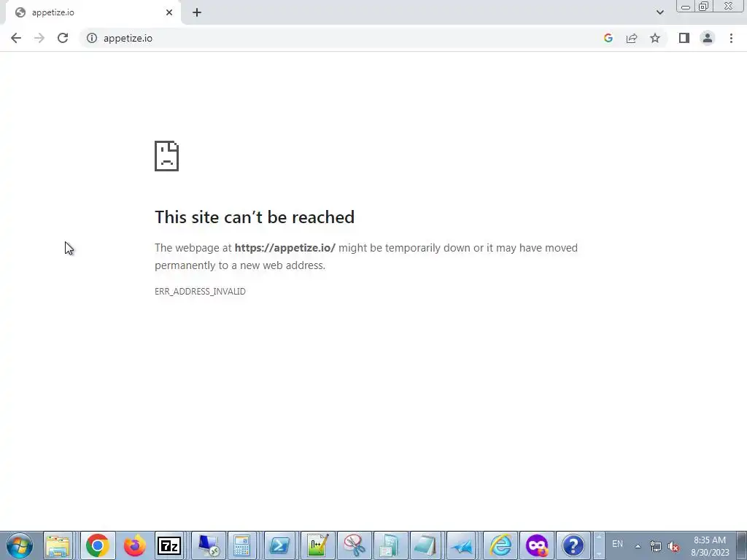Click the muted volume tray icon

[673, 546]
